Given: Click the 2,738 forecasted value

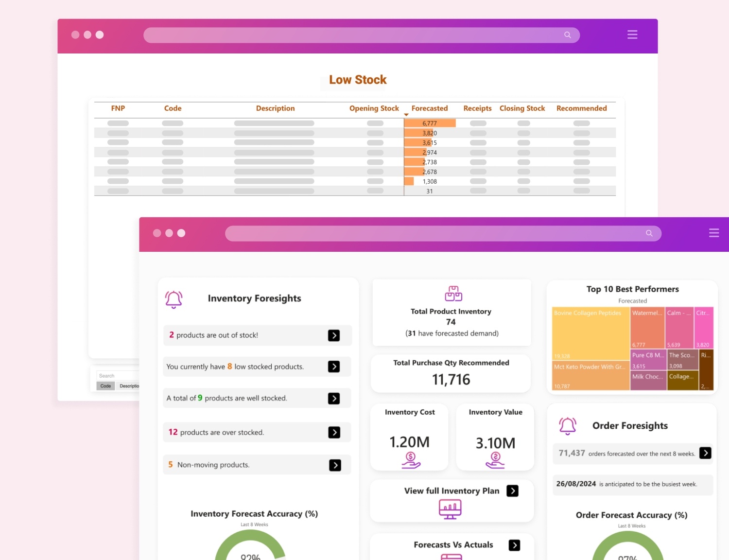Looking at the screenshot, I should 430,162.
